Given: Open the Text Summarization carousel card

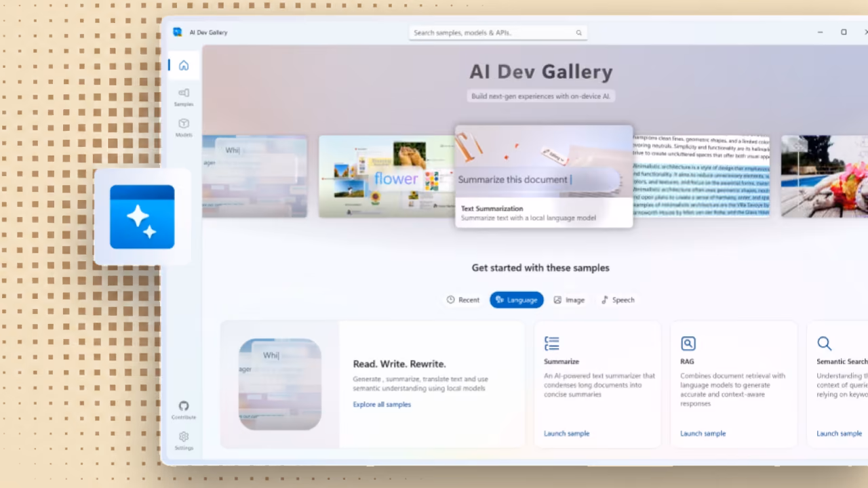Looking at the screenshot, I should point(544,176).
